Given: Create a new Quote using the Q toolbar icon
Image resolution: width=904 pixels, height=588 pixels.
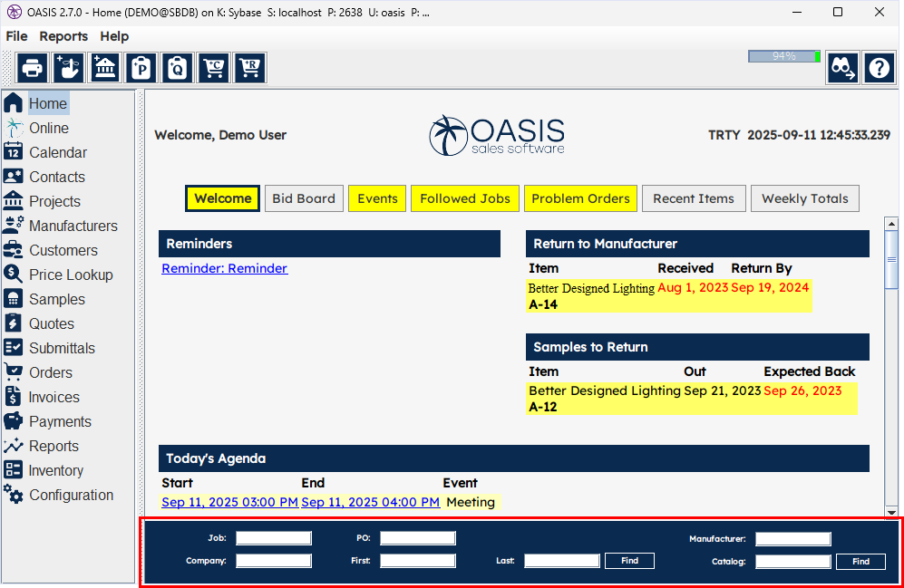Looking at the screenshot, I should tap(177, 67).
